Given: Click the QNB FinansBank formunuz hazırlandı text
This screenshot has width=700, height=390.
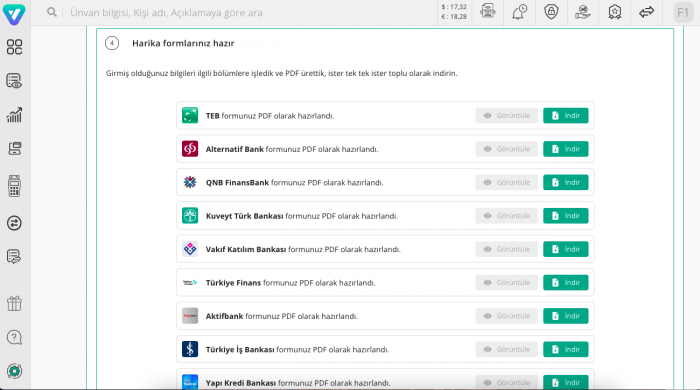Looking at the screenshot, I should (294, 183).
